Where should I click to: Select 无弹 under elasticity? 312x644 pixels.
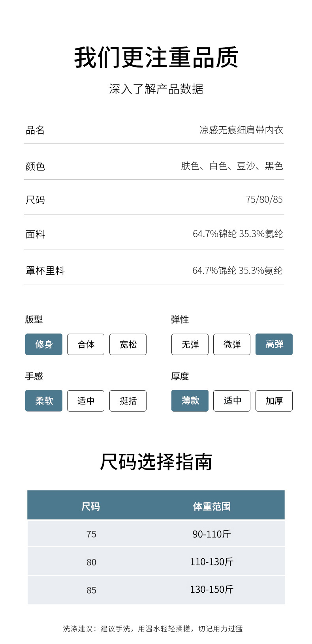click(190, 344)
